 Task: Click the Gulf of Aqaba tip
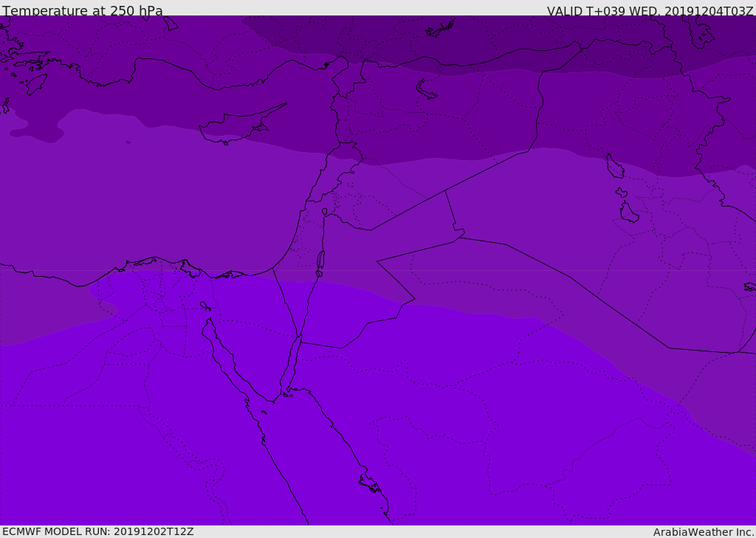[x=300, y=337]
